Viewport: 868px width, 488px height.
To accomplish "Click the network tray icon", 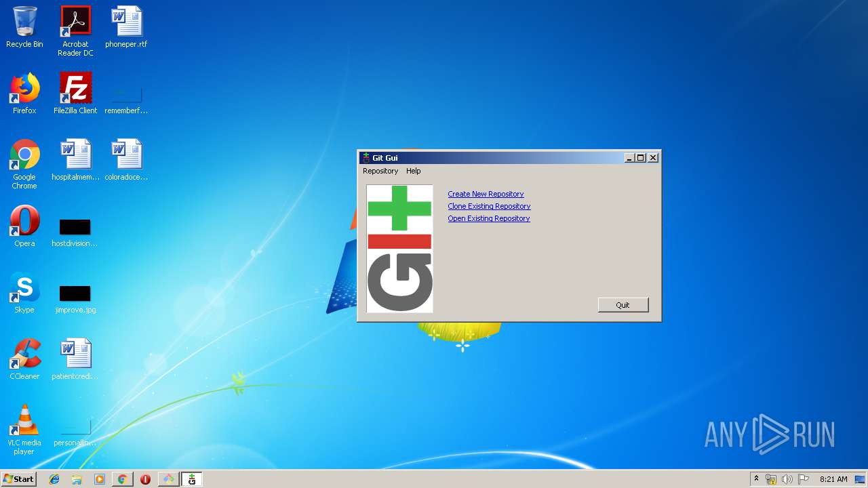I will [771, 479].
